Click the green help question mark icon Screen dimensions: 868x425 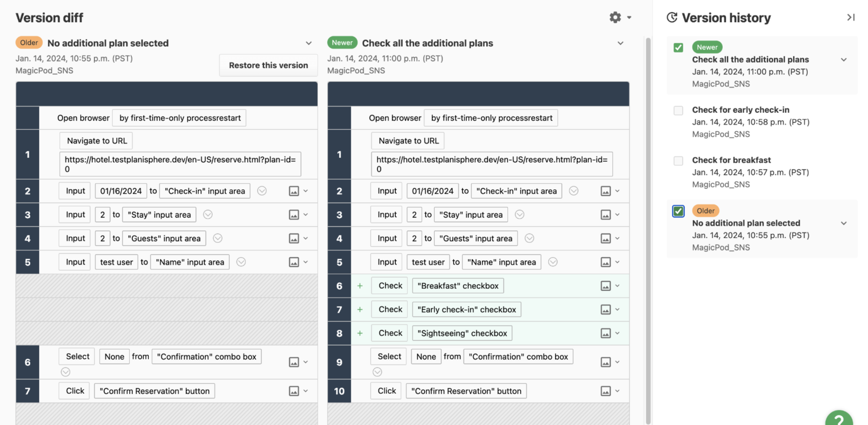[839, 419]
